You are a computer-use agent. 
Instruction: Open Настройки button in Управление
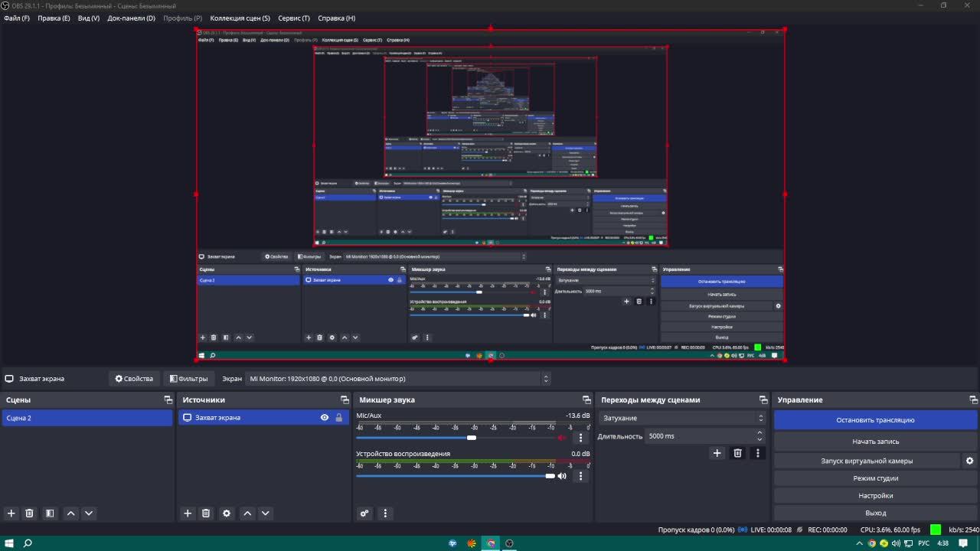click(x=875, y=496)
